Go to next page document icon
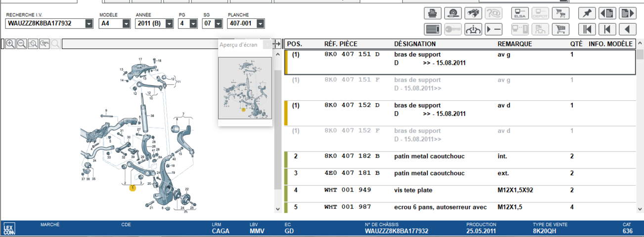 click(627, 13)
